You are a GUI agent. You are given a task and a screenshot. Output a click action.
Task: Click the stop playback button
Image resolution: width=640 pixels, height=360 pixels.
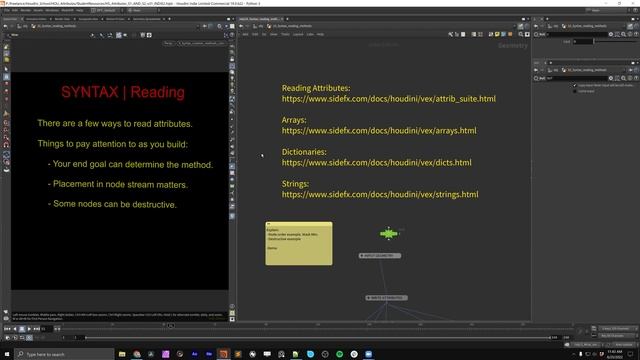(22, 329)
